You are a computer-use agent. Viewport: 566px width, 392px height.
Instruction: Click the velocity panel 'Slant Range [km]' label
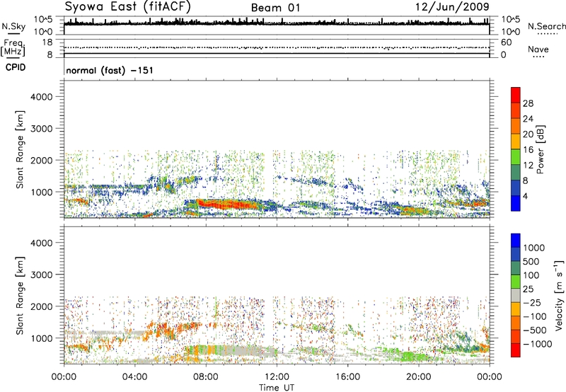[21, 296]
